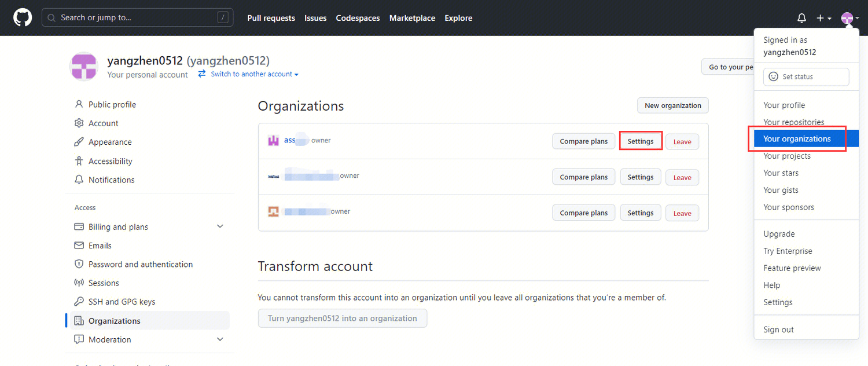The image size is (868, 366).
Task: Focus the Search or jump to field
Action: click(x=137, y=17)
